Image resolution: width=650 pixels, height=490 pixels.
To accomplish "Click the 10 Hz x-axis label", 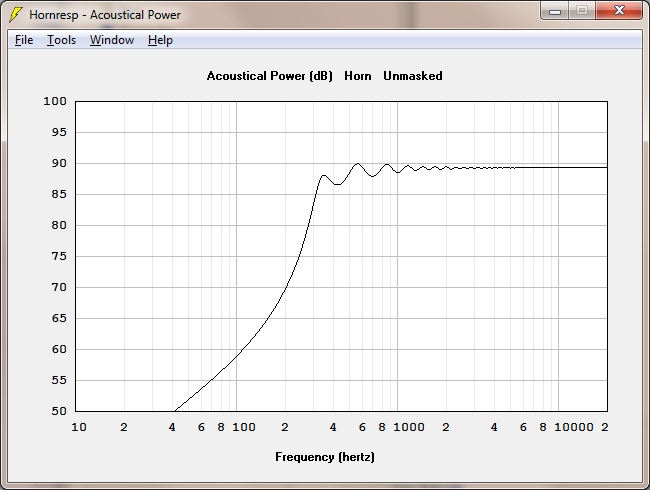I will point(79,427).
